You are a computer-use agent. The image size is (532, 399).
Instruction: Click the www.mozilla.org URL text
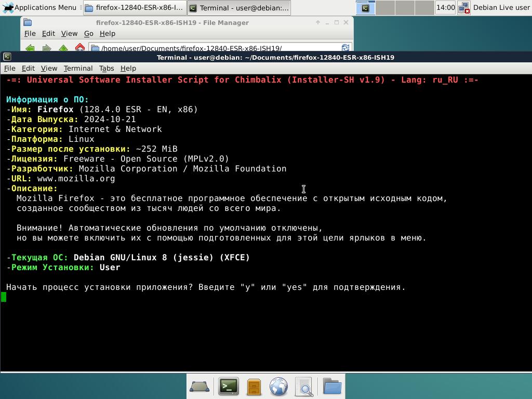pyautogui.click(x=76, y=179)
